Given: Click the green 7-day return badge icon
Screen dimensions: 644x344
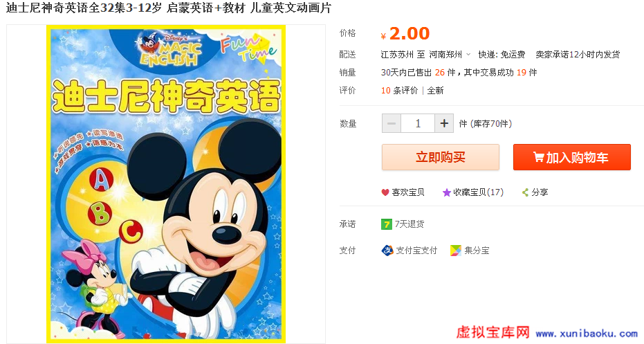Looking at the screenshot, I should click(387, 224).
